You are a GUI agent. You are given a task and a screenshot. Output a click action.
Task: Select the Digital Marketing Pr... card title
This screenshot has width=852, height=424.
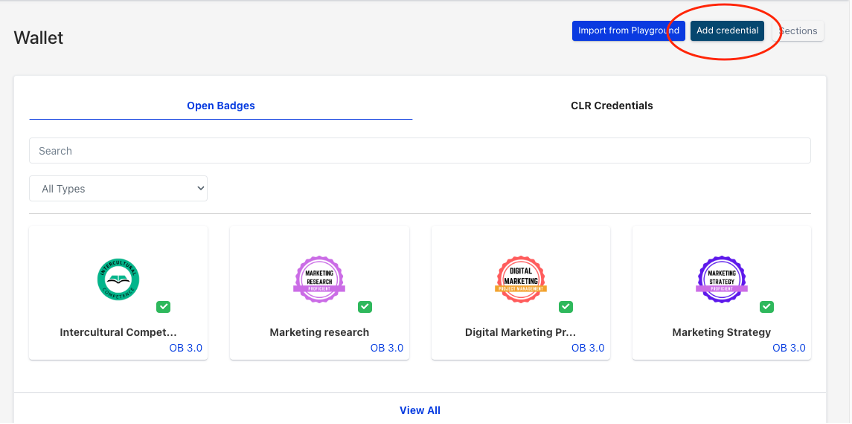(520, 332)
